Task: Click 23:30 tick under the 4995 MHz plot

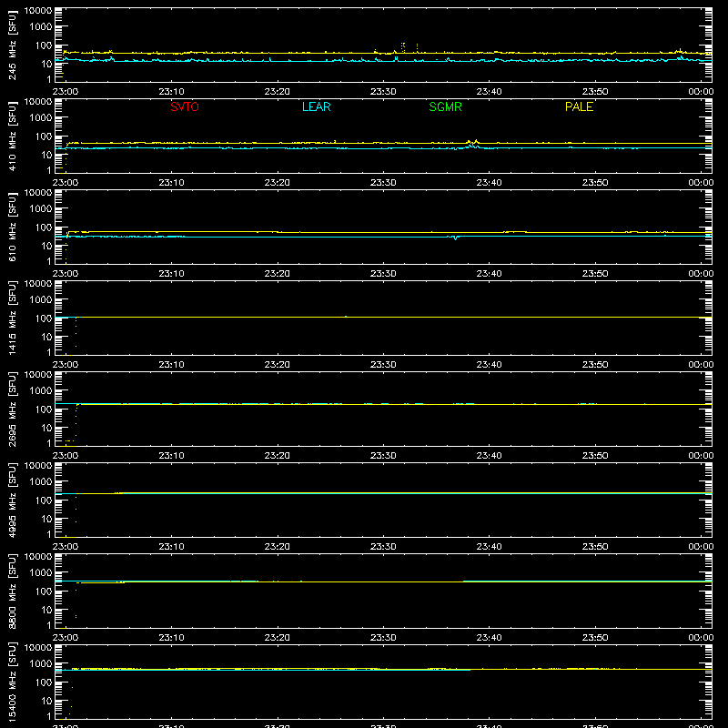Action: pos(383,547)
